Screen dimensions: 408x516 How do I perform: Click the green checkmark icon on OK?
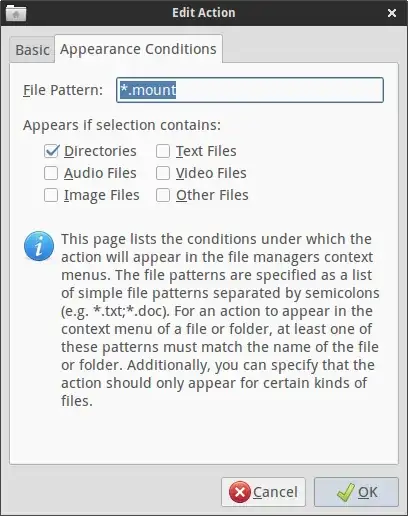point(345,492)
